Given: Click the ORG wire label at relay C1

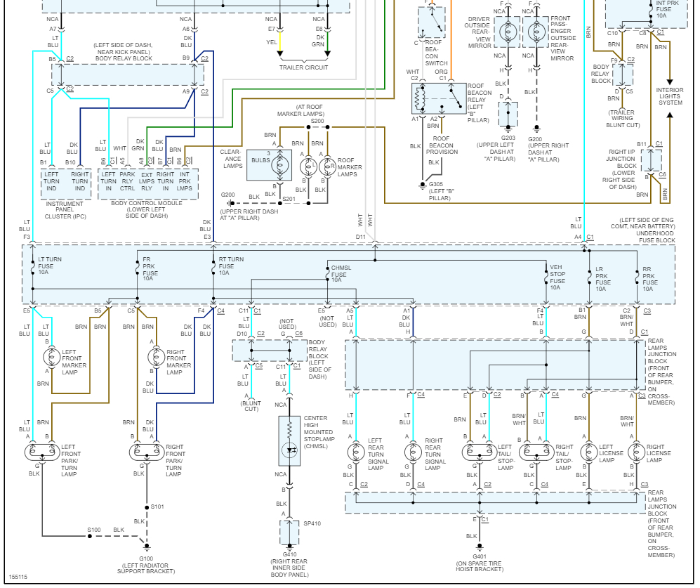Looking at the screenshot, I should click(x=441, y=72).
